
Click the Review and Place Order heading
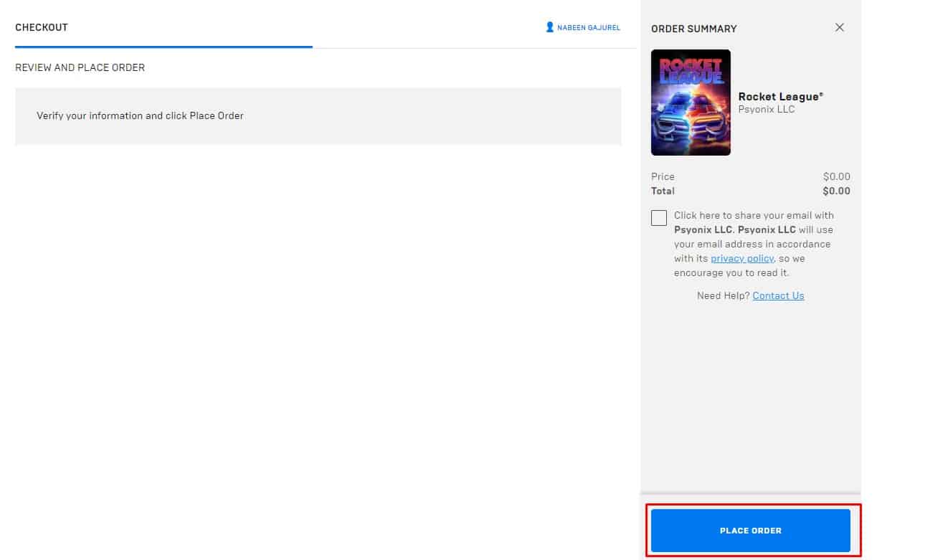80,67
